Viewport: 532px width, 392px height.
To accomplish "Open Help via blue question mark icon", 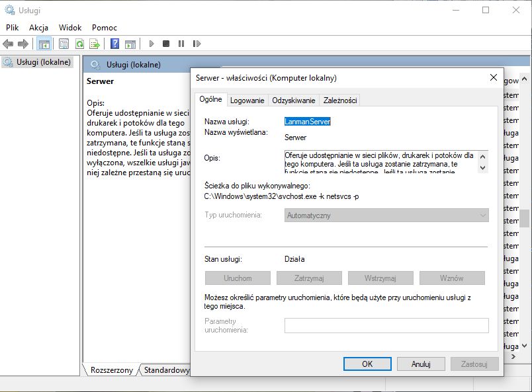I will coord(115,44).
